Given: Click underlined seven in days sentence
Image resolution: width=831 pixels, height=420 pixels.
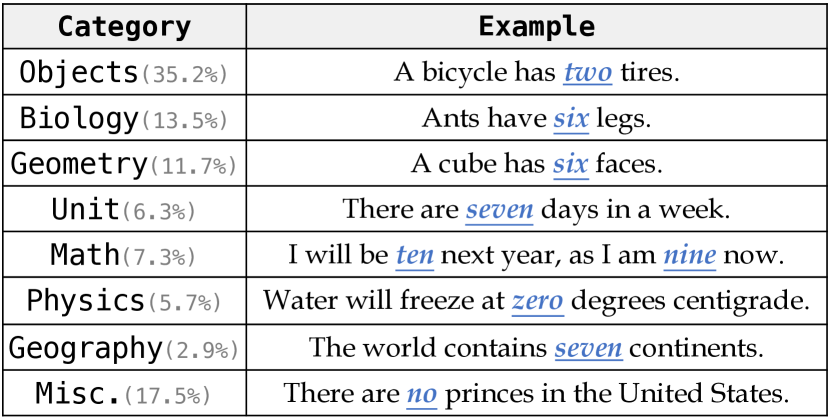Looking at the screenshot, I should click(x=499, y=210).
